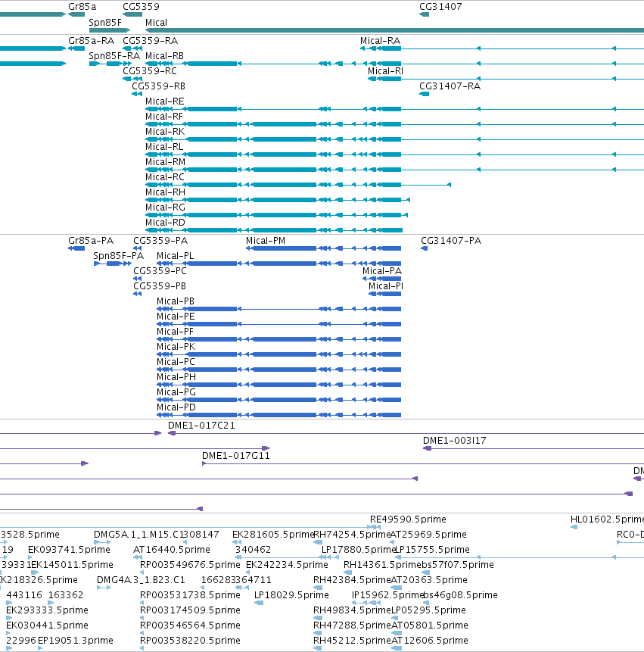This screenshot has width=644, height=652.
Task: Select the Mical-PE protein label
Action: (176, 317)
